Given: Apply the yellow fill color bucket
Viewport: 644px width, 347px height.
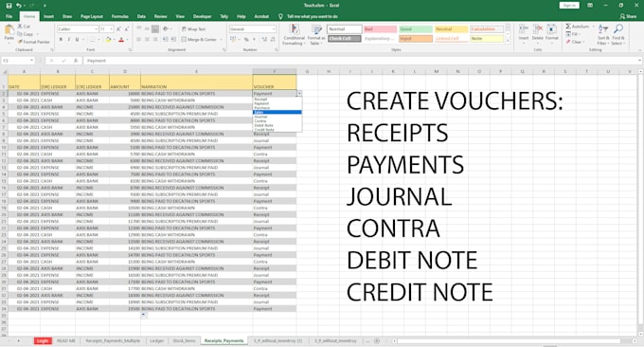Looking at the screenshot, I should (108, 40).
